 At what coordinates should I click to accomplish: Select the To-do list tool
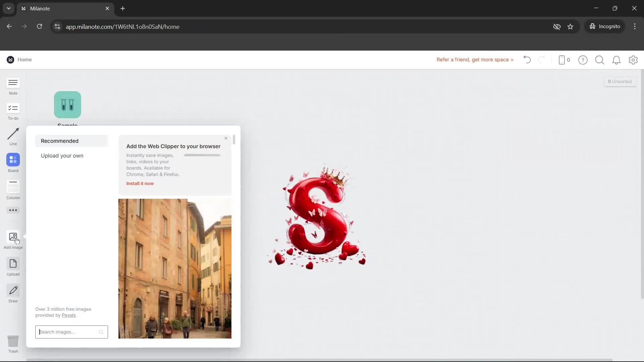[13, 108]
